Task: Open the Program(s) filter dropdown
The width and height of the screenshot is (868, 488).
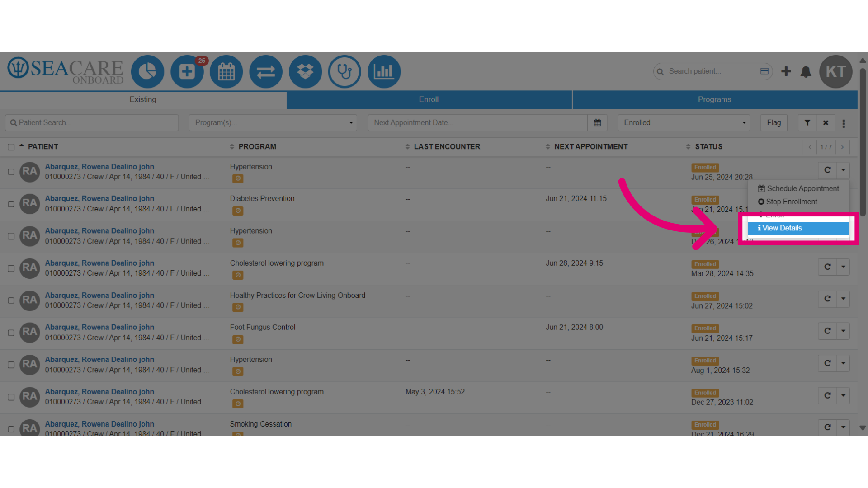Action: [x=273, y=123]
